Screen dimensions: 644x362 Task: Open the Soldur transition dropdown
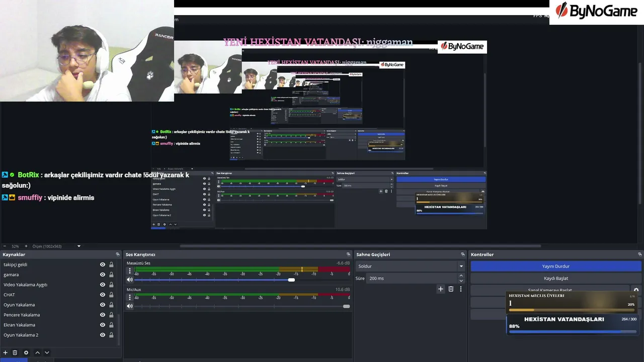click(x=410, y=266)
